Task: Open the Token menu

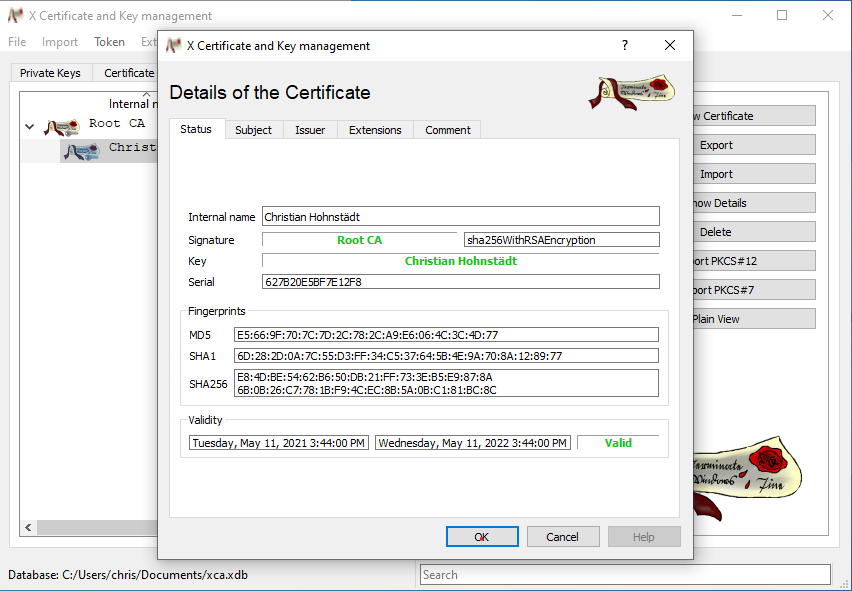Action: pos(109,41)
